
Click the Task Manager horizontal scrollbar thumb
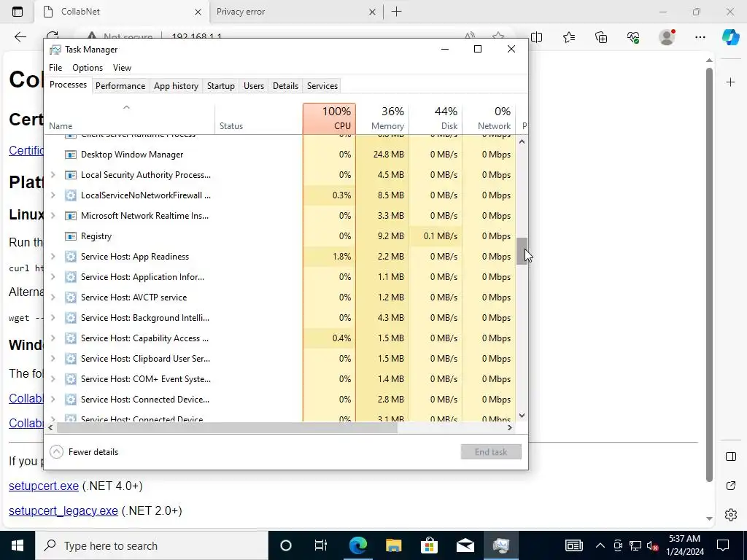point(227,427)
